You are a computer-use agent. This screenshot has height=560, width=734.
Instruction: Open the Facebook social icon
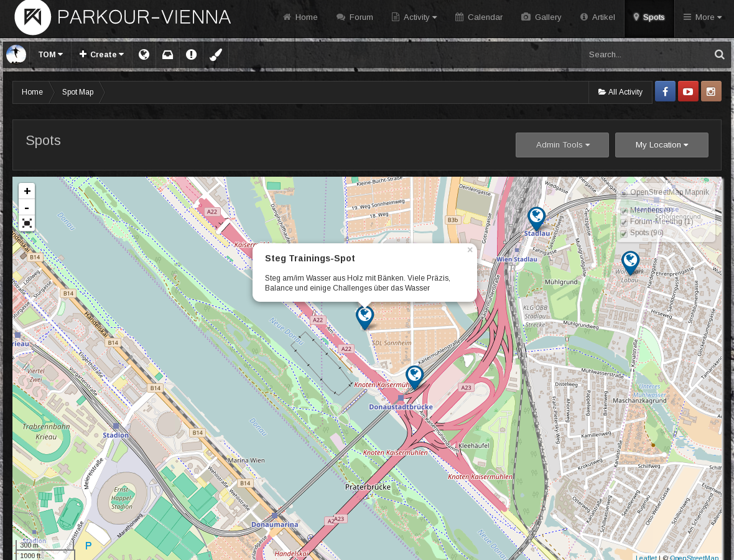665,91
